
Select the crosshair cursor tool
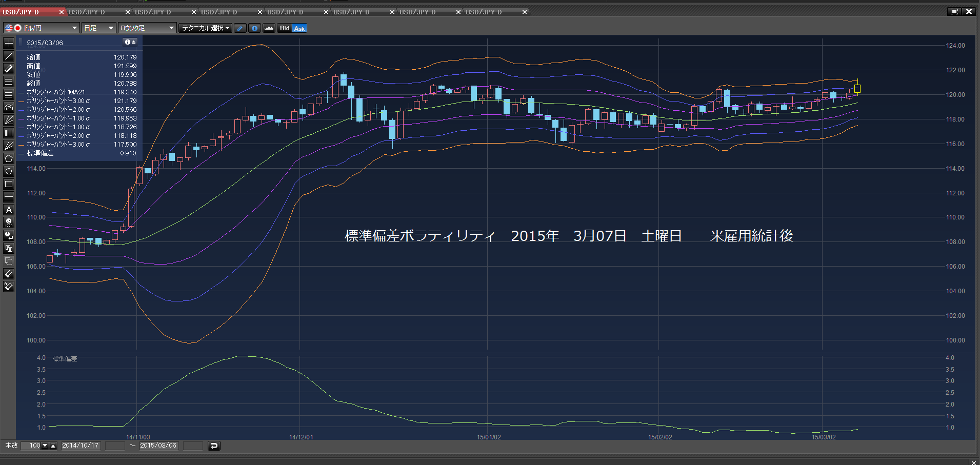[x=9, y=43]
